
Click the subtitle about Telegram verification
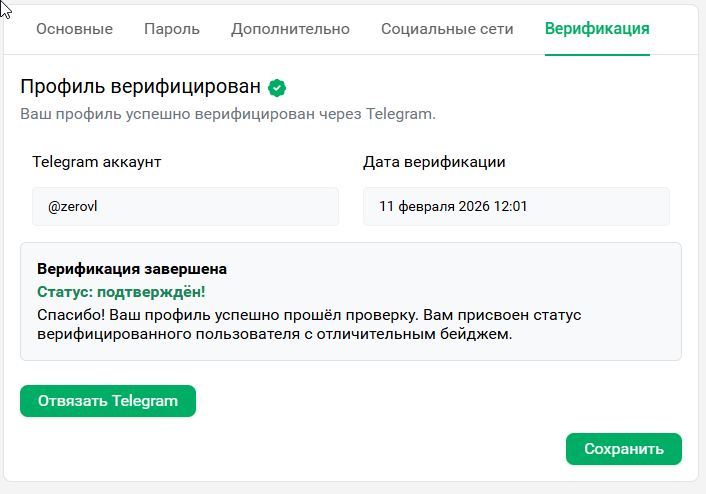(228, 114)
